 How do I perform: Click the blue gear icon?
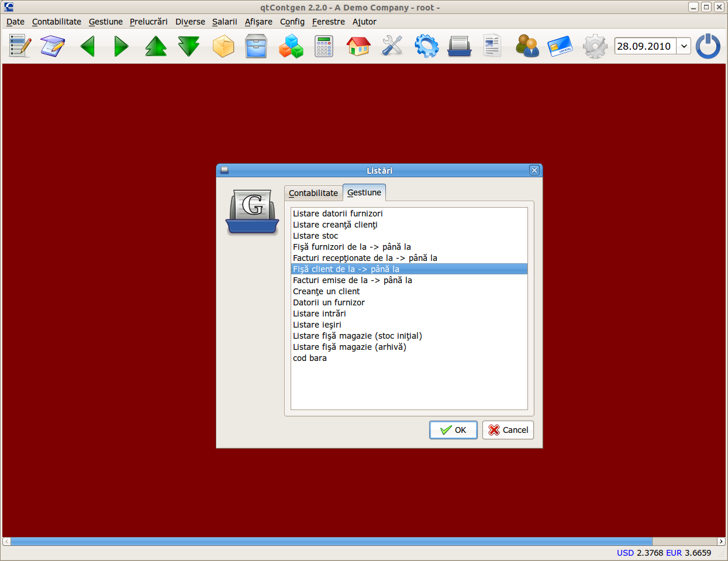point(427,46)
